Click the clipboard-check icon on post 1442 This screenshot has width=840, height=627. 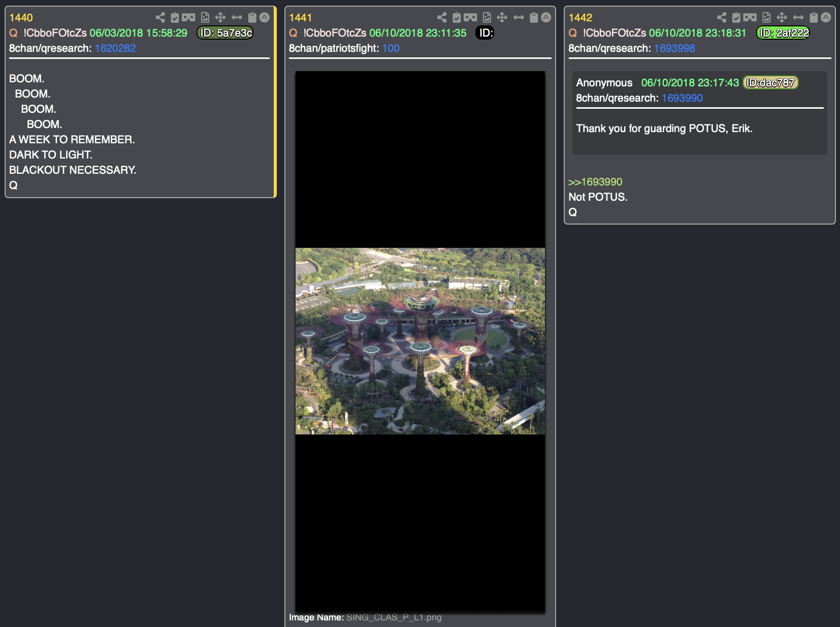click(x=736, y=17)
